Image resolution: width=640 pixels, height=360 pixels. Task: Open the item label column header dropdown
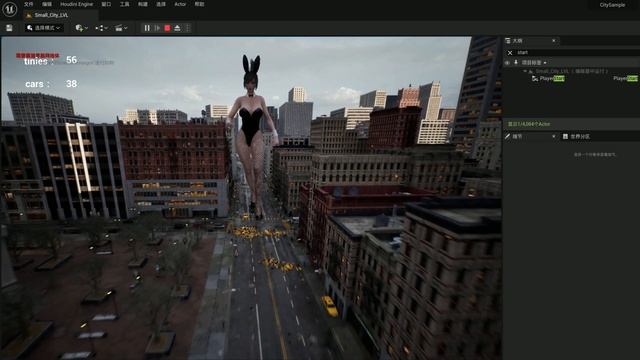click(x=534, y=63)
